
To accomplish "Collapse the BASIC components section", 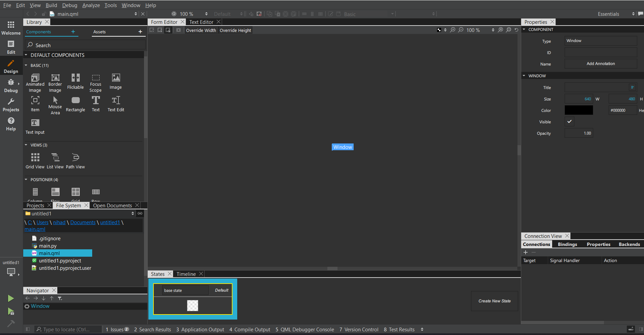I will (x=26, y=65).
